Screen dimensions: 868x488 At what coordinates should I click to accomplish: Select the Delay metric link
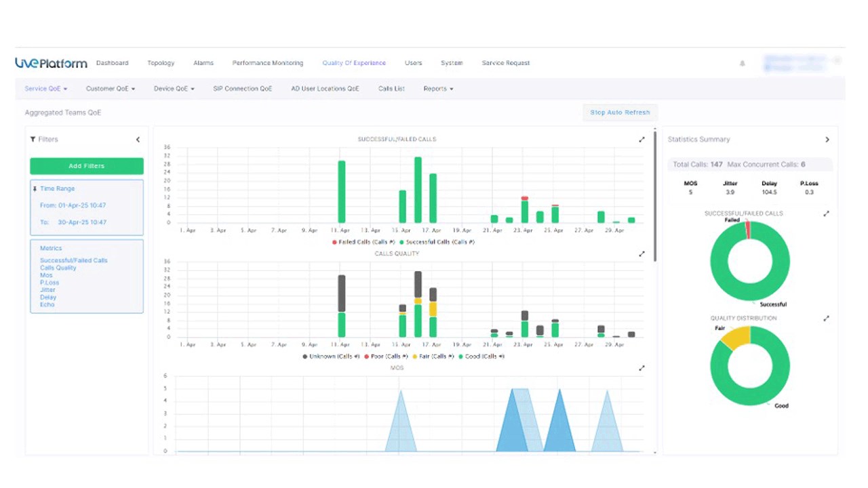click(x=48, y=298)
